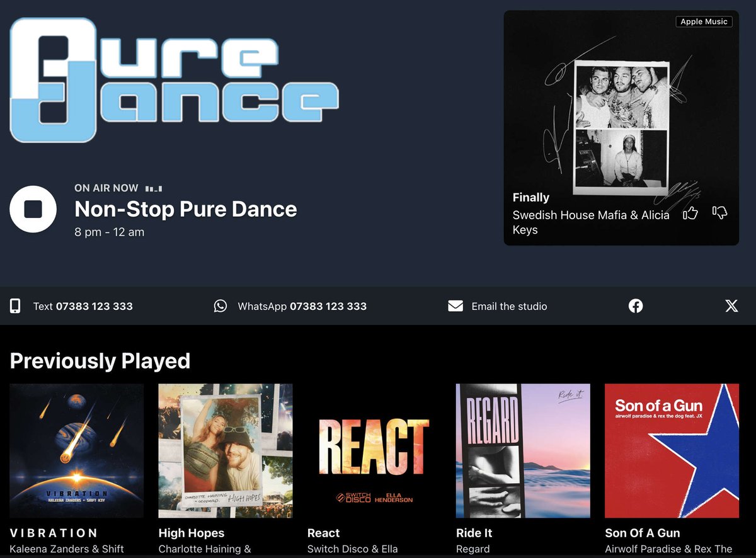Click Text 07383 123 333 link
Viewport: 756px width, 558px height.
(x=83, y=307)
